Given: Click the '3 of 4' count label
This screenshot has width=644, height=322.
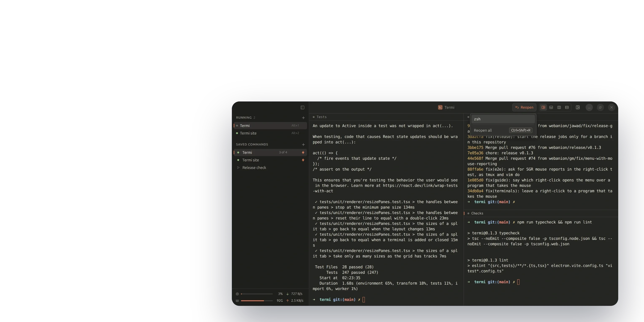Looking at the screenshot, I should coord(283,152).
